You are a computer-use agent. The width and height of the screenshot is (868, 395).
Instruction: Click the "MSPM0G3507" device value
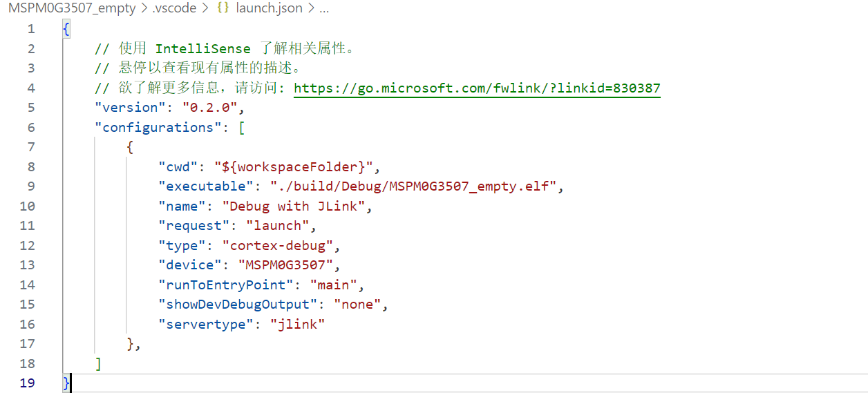coord(290,265)
